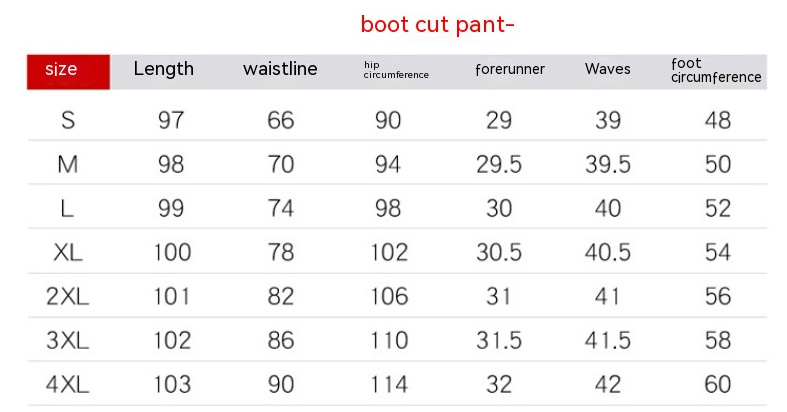The image size is (787, 412).
Task: Click the "hip circumference" column header
Action: pos(396,70)
